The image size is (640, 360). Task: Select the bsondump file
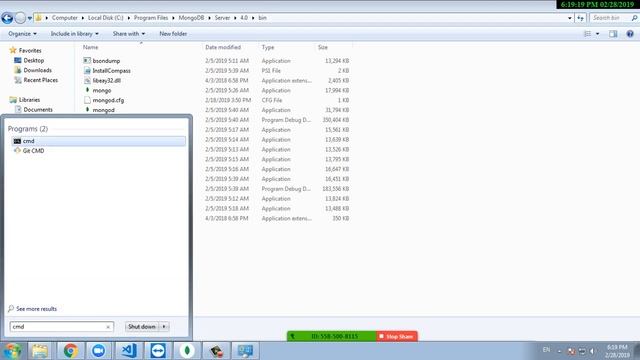pos(106,61)
